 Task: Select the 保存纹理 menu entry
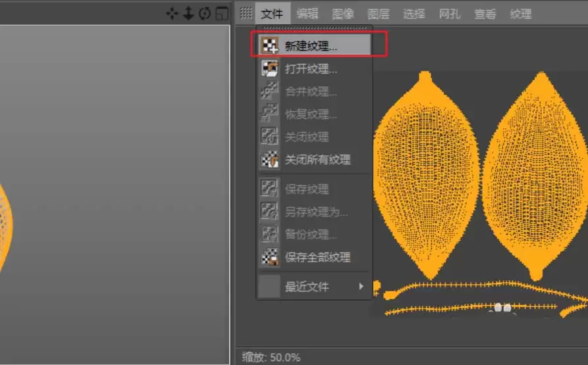click(314, 189)
